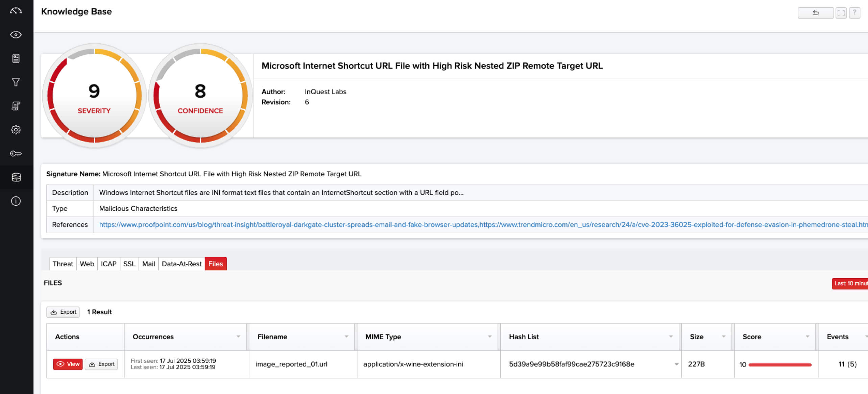The height and width of the screenshot is (394, 868).
Task: Expand the hash list dropdown for 5d39a9e99b58faf99cae275723c9168e
Action: tap(676, 364)
